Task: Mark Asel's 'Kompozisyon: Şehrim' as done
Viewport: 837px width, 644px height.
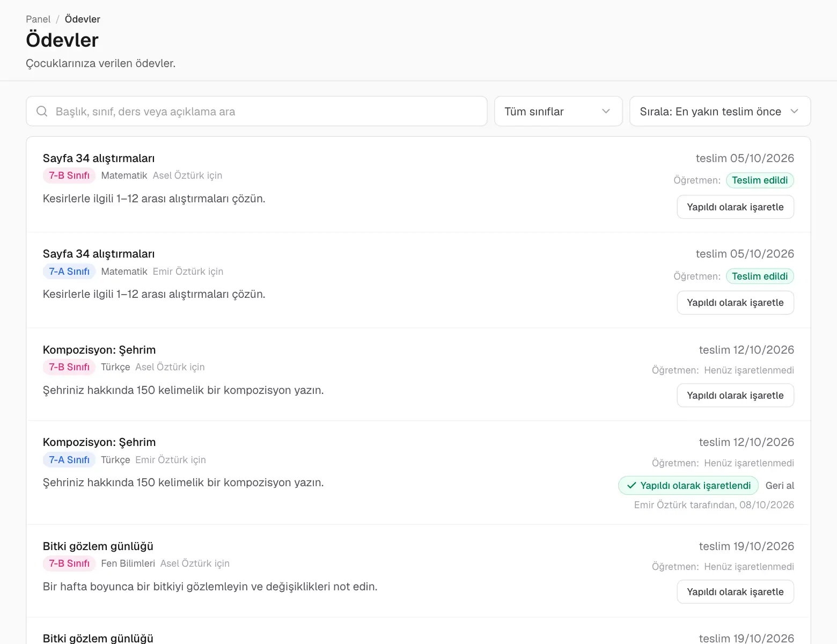Action: (735, 396)
